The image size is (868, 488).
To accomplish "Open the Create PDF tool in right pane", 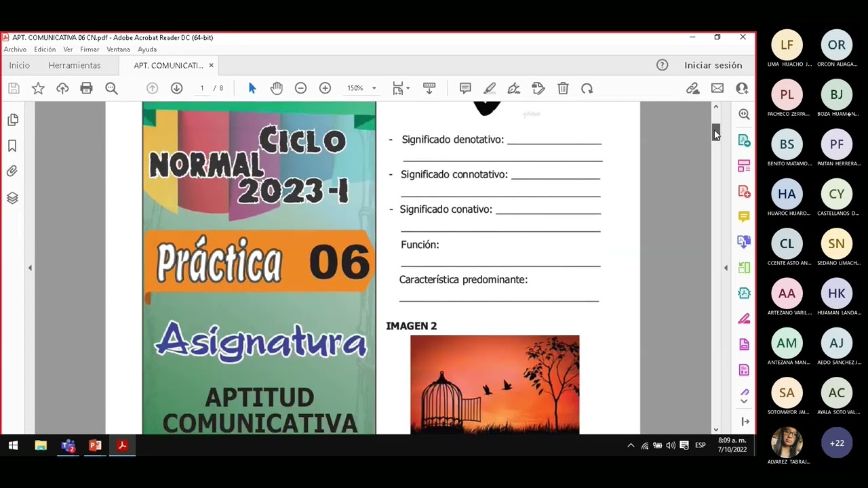I will pyautogui.click(x=744, y=191).
